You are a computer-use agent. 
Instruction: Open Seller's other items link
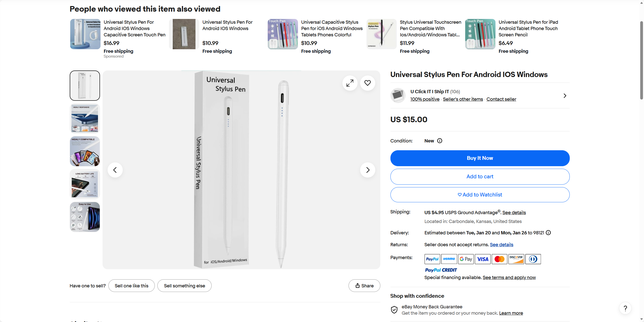(463, 99)
